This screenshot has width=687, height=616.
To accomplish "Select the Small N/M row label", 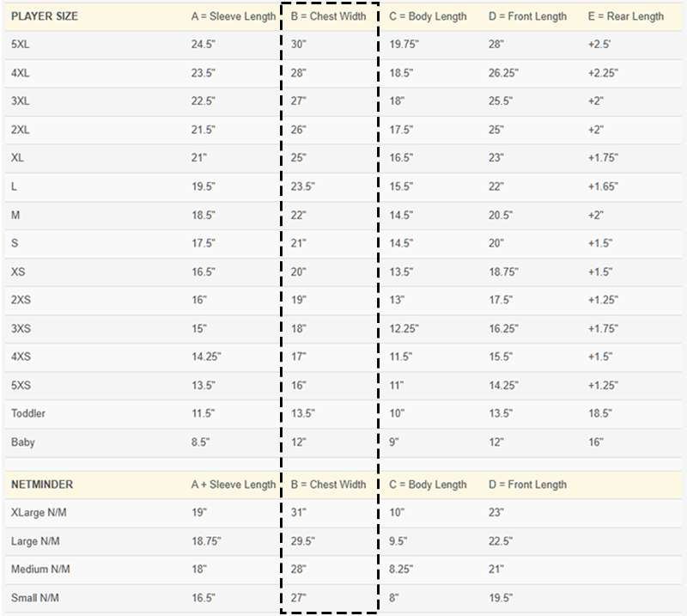I will pos(36,598).
